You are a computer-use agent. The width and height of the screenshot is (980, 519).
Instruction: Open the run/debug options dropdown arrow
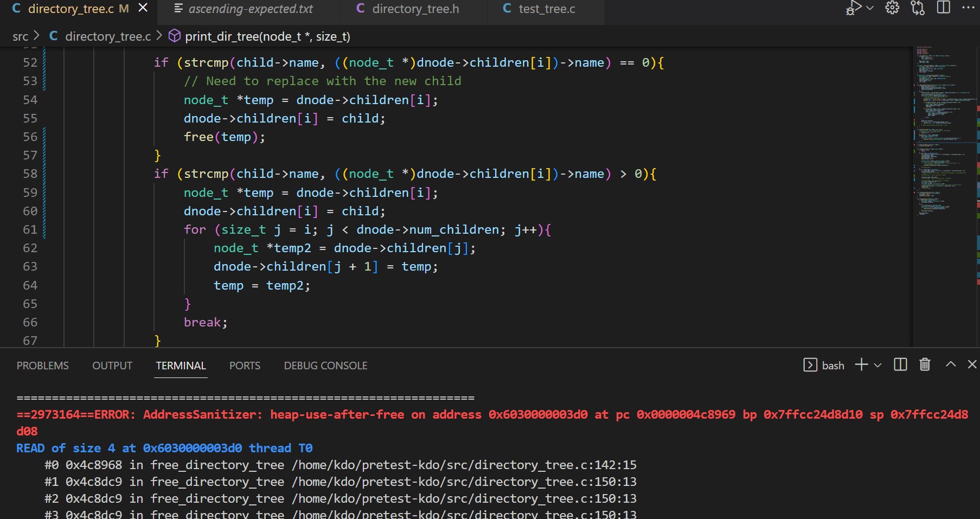pyautogui.click(x=870, y=8)
